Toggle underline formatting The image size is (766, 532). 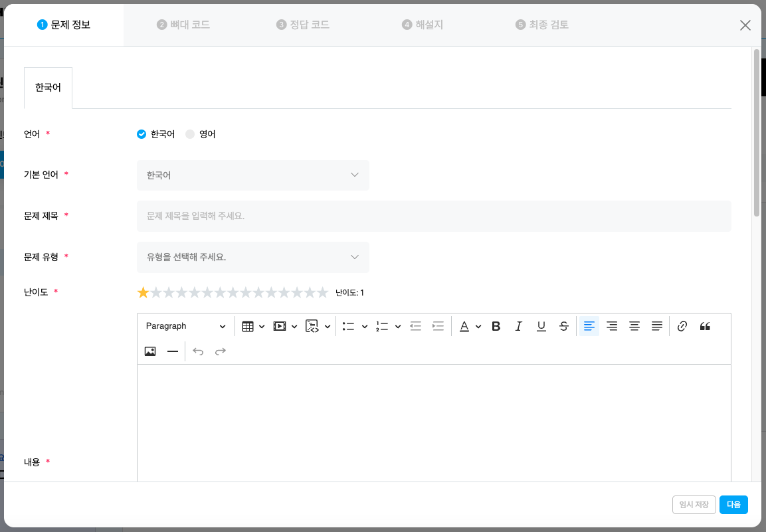541,326
